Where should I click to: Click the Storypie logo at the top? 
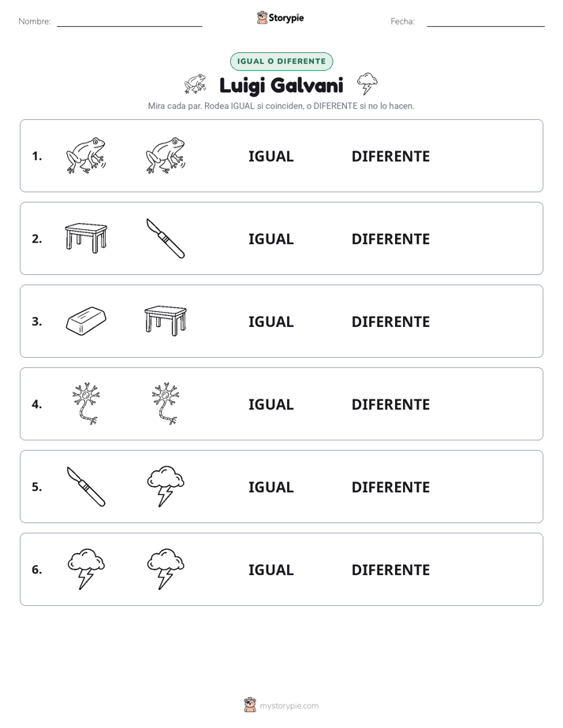coord(280,17)
